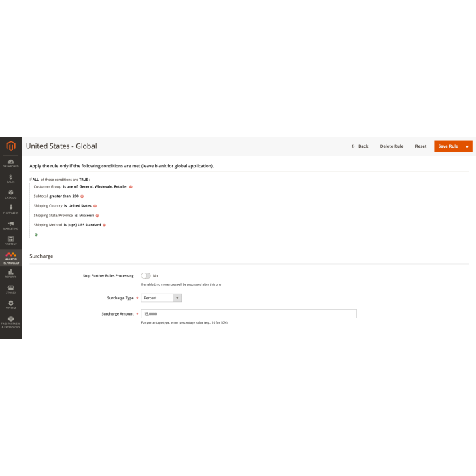Open the Dashboard sidebar icon
This screenshot has width=476, height=476.
click(11, 163)
